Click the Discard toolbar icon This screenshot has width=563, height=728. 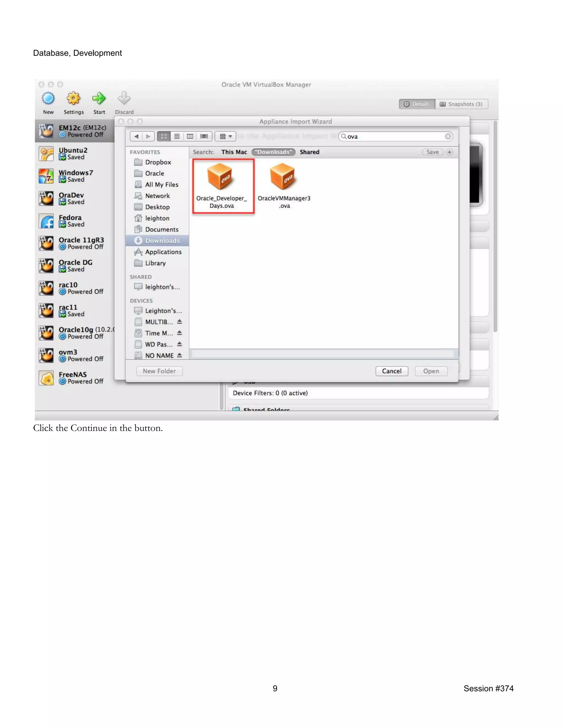click(x=124, y=98)
